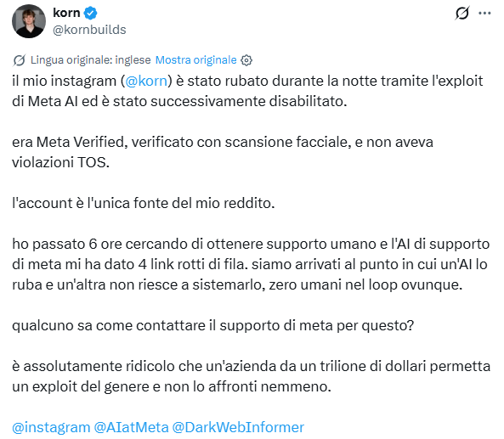Click the line about unica fonte del reddito

point(144,203)
